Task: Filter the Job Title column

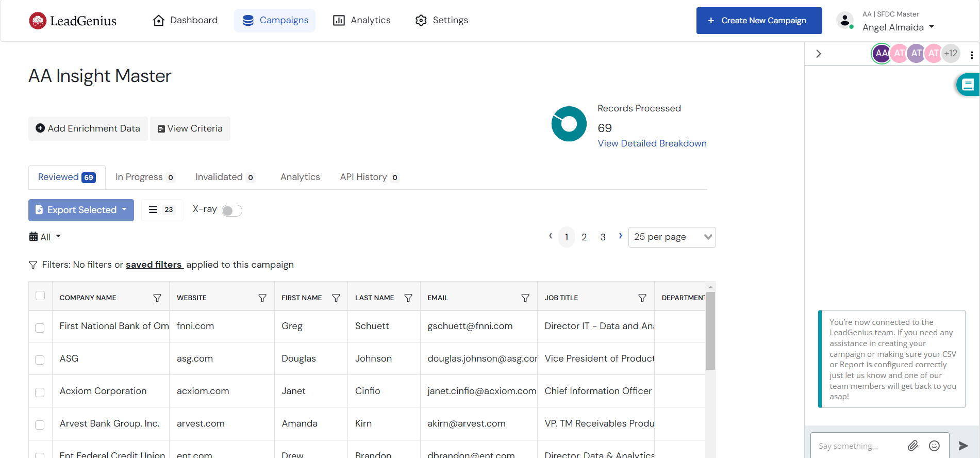Action: coord(642,298)
